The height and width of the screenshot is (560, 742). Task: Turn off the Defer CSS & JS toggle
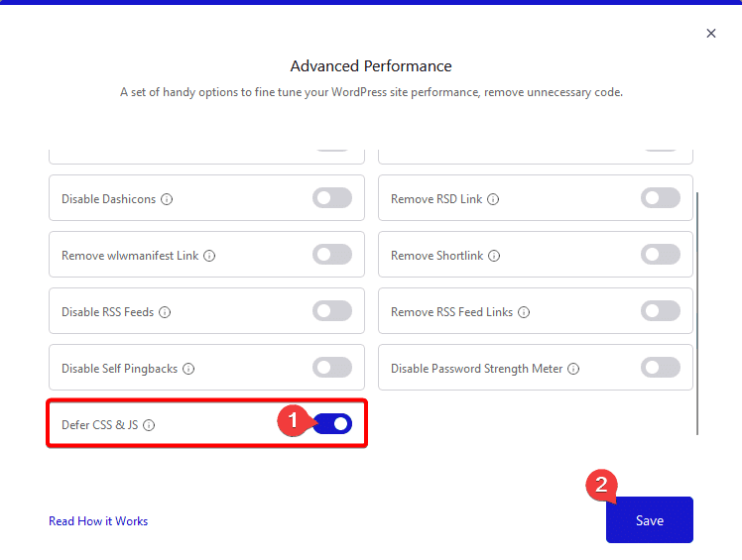pos(333,424)
